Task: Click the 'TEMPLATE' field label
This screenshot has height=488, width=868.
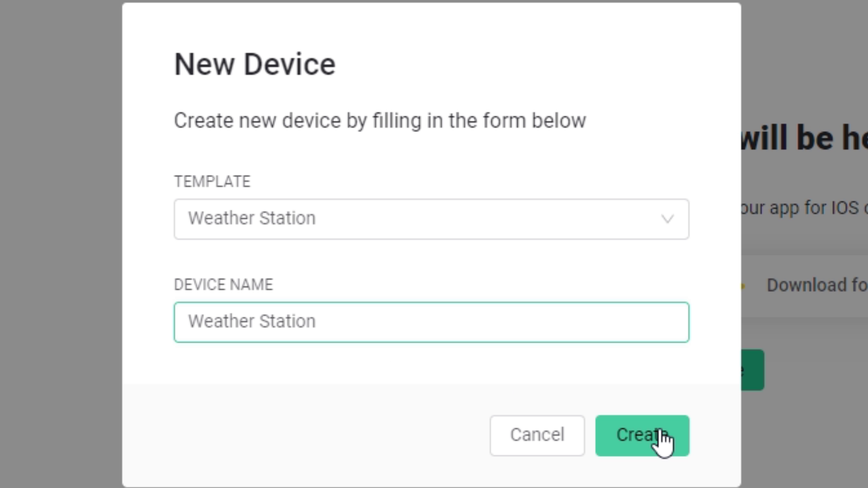Action: pos(212,182)
